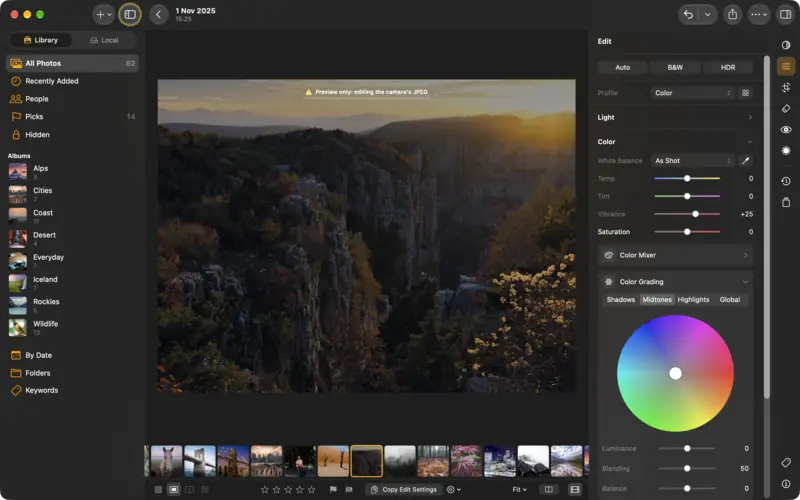Click Copy Edit Settings
The image size is (800, 500).
[x=404, y=490]
